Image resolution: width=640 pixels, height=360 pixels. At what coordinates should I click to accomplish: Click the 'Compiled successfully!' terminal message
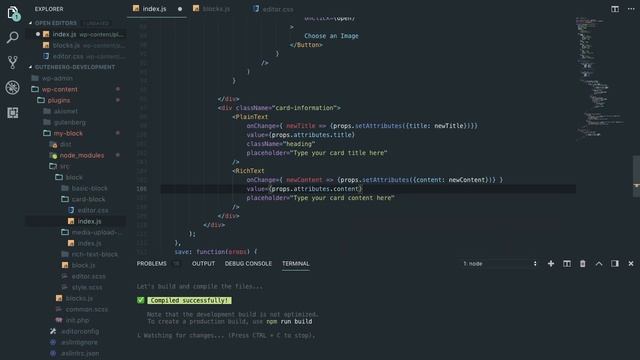[x=189, y=300]
